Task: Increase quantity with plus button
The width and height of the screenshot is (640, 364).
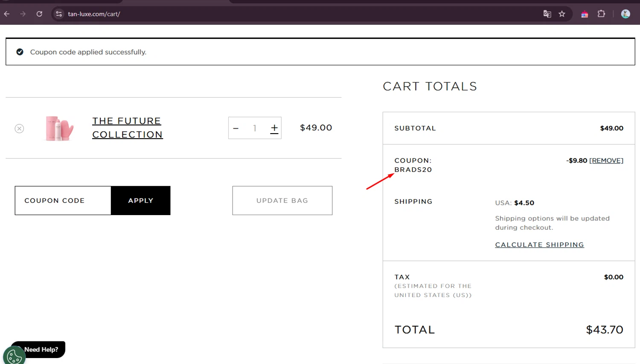Action: 274,128
